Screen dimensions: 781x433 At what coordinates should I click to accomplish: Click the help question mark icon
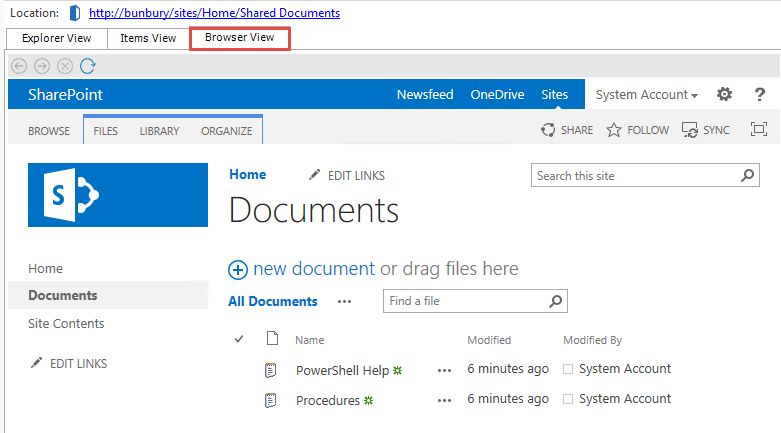coord(759,95)
